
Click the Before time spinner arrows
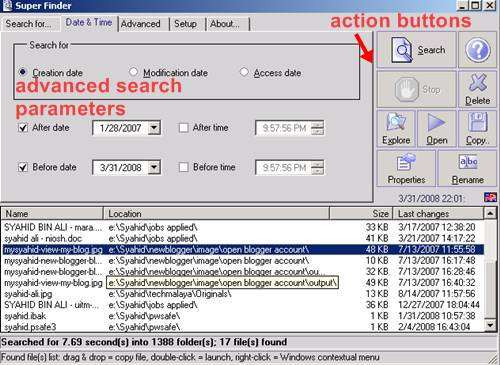click(x=317, y=167)
